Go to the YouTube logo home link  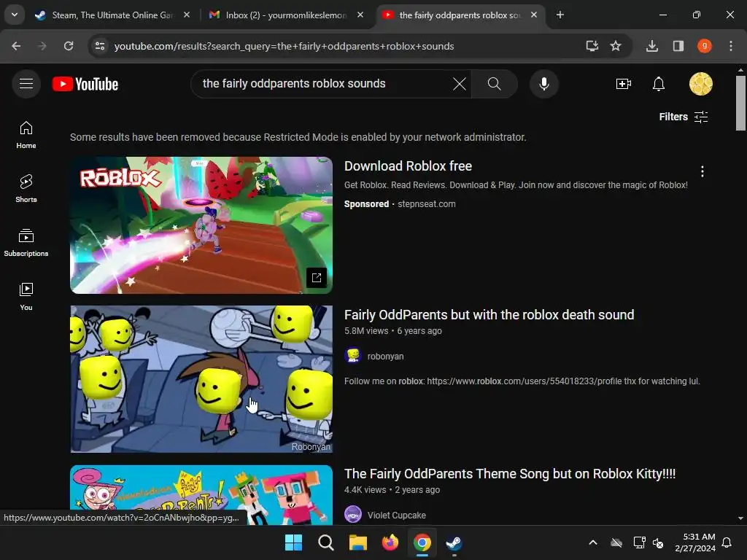pos(85,84)
